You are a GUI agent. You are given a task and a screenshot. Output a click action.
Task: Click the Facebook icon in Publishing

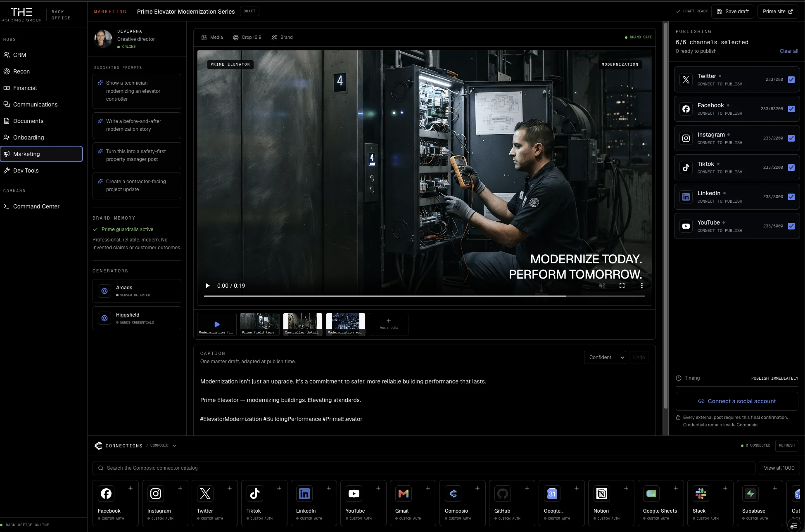click(686, 109)
